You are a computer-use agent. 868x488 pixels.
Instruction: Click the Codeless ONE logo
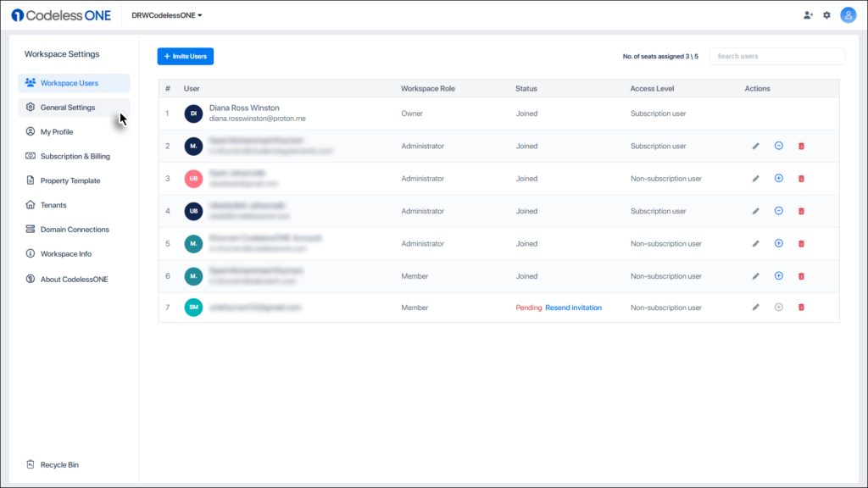tap(61, 15)
